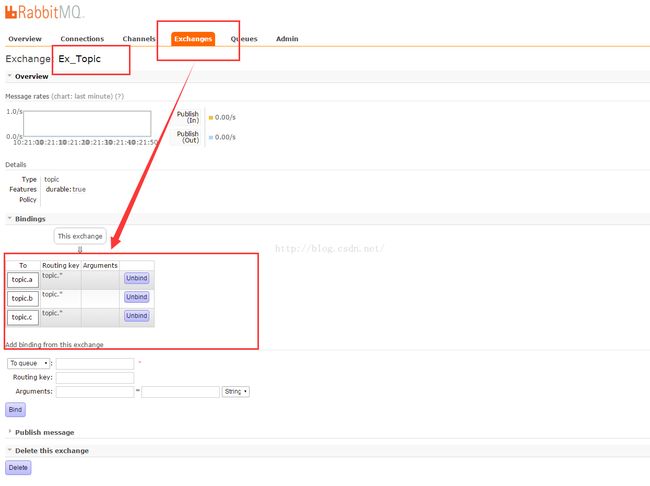The width and height of the screenshot is (650, 486).
Task: Open the topic.a queue link
Action: pos(22,279)
